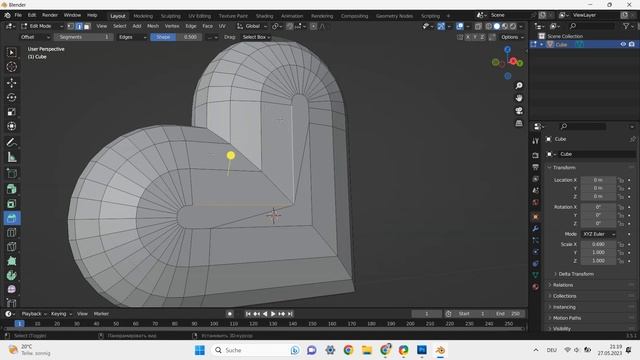Switch orthographic/perspective grid icon
Image resolution: width=640 pixels, height=360 pixels.
tap(519, 123)
